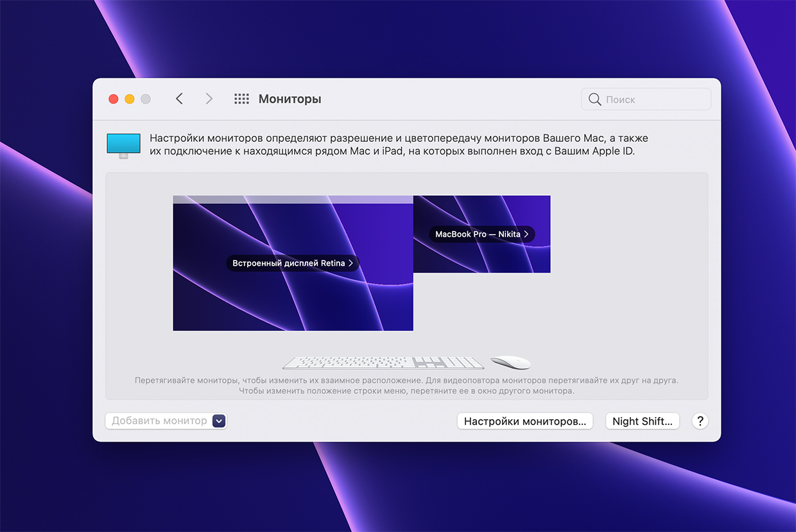Click the Мониторы window title
Screen dimensions: 796x532
[290, 99]
